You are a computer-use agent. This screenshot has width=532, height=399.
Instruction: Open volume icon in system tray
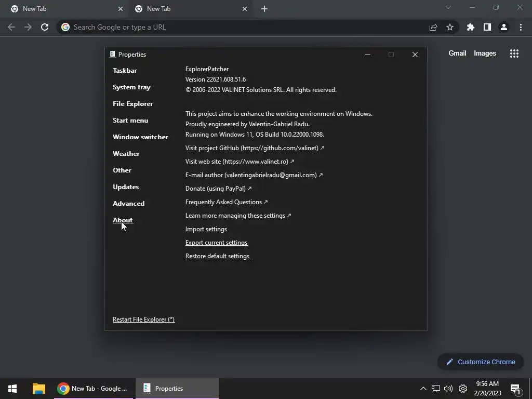448,389
